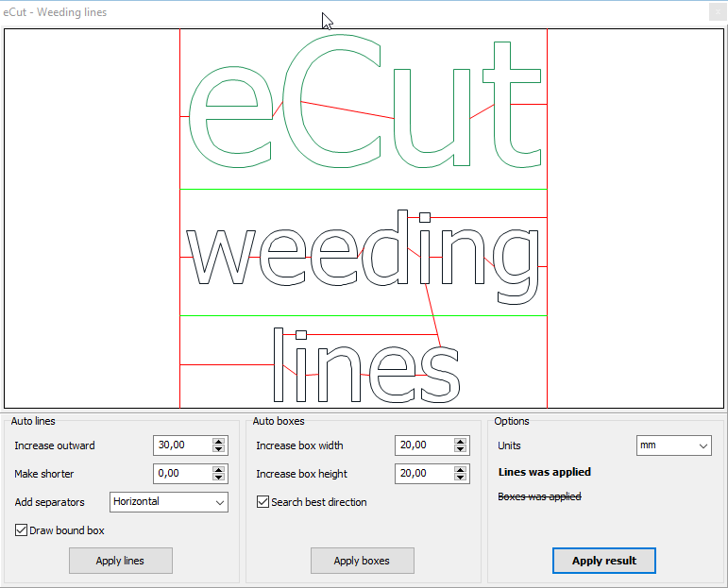Click the 'Add separators' label
The width and height of the screenshot is (728, 588).
[50, 502]
